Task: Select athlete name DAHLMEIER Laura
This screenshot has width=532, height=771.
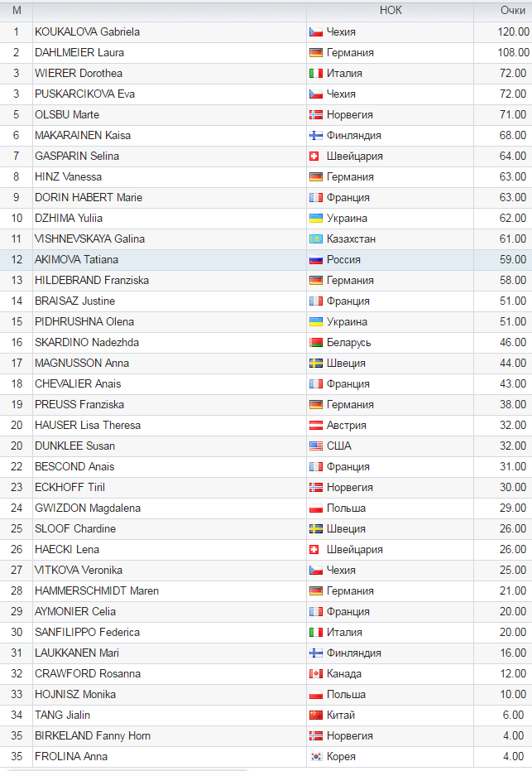Action: click(79, 53)
